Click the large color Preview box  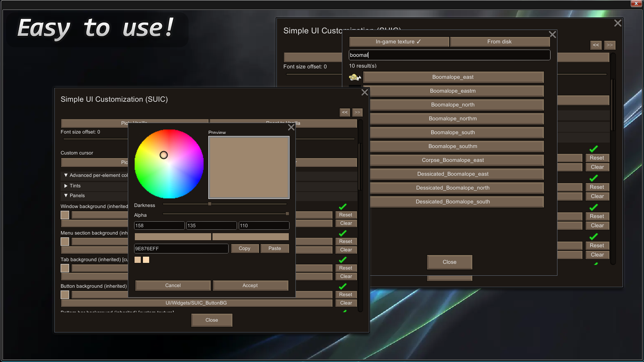pos(249,167)
